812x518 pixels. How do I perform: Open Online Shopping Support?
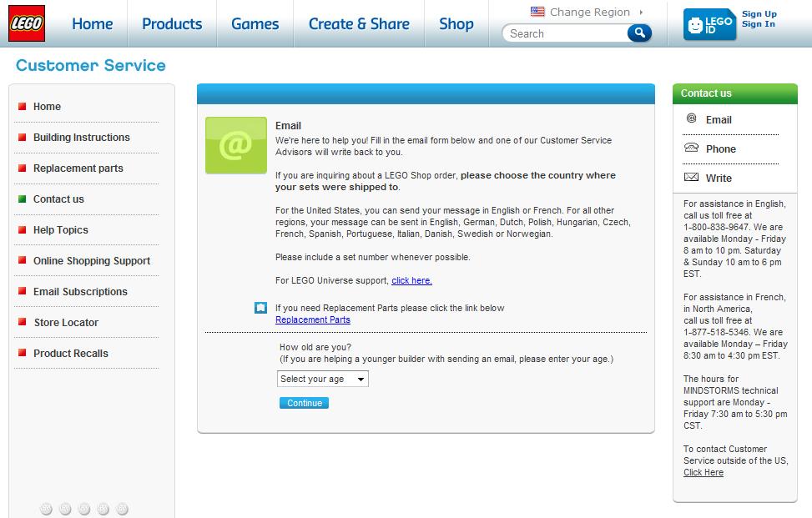[92, 261]
